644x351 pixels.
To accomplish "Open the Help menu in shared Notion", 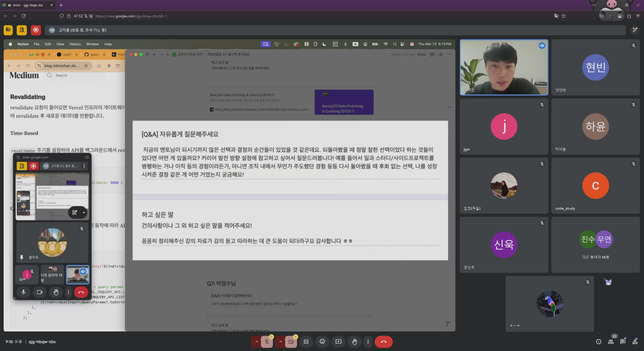I will click(x=108, y=44).
